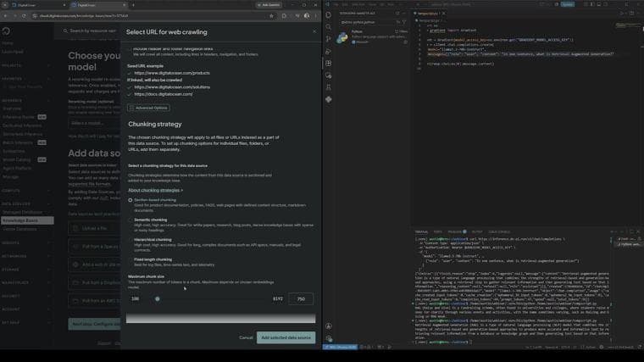This screenshot has height=362, width=644.
Task: Open the File menu in VS Code
Action: [x=336, y=4]
